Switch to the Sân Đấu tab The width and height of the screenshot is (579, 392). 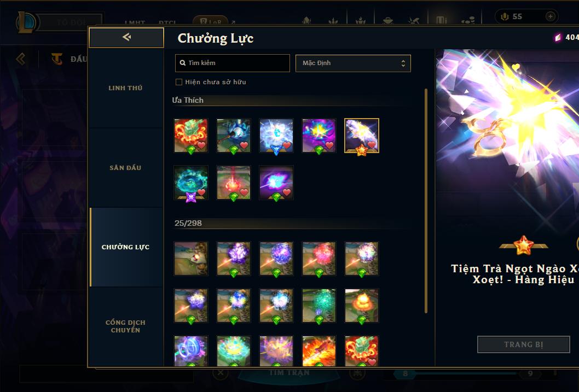125,168
